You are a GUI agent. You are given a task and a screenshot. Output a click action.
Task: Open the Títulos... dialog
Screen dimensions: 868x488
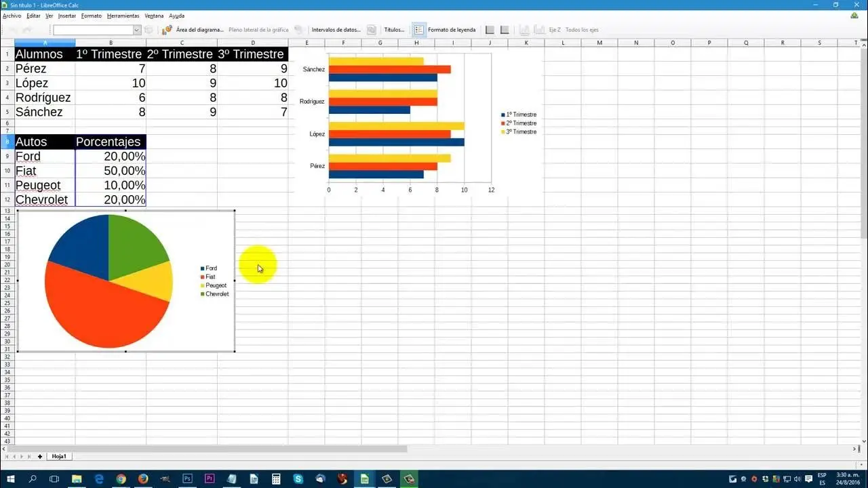(394, 30)
